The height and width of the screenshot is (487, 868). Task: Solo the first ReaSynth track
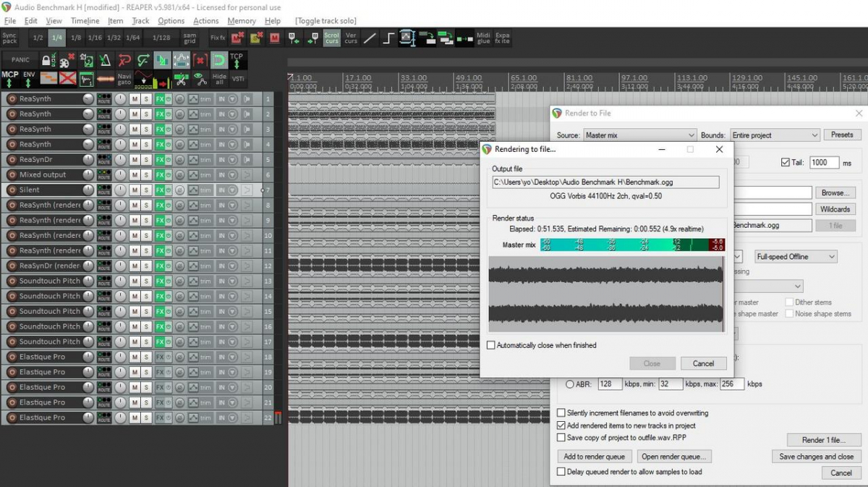pos(146,98)
